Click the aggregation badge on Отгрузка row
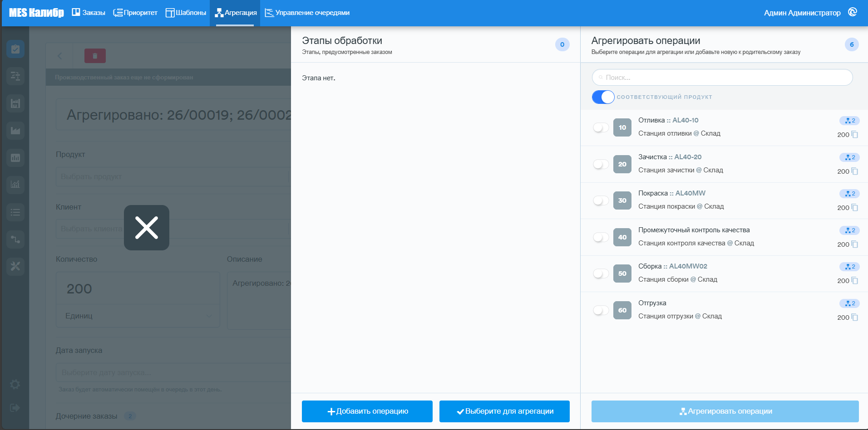This screenshot has width=868, height=430. tap(849, 303)
